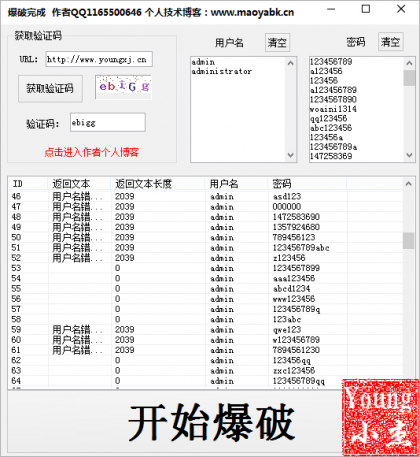Select result row with password zxc123456

click(205, 370)
